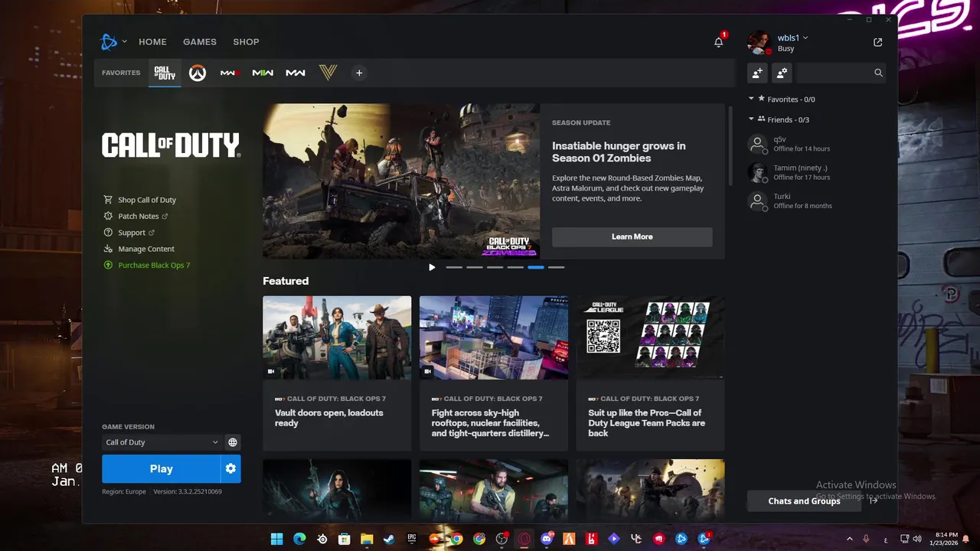The image size is (980, 551).
Task: Click Learn More on the banner
Action: (x=632, y=236)
